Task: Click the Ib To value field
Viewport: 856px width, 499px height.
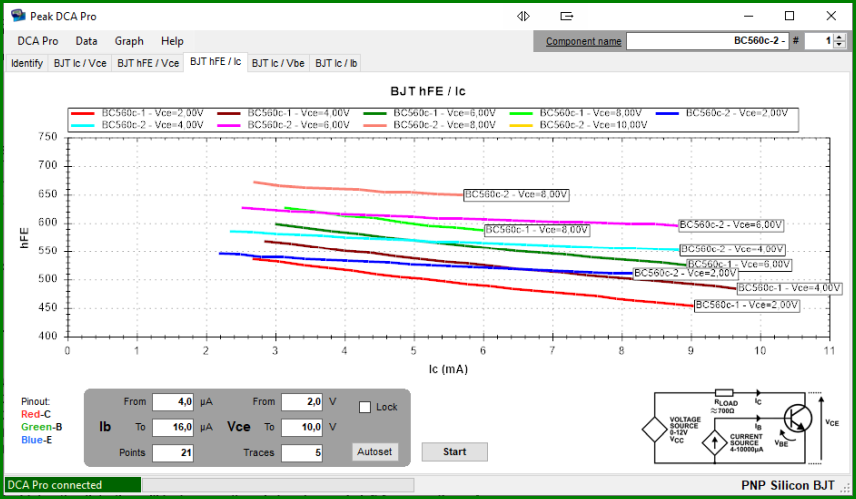Action: tap(173, 427)
